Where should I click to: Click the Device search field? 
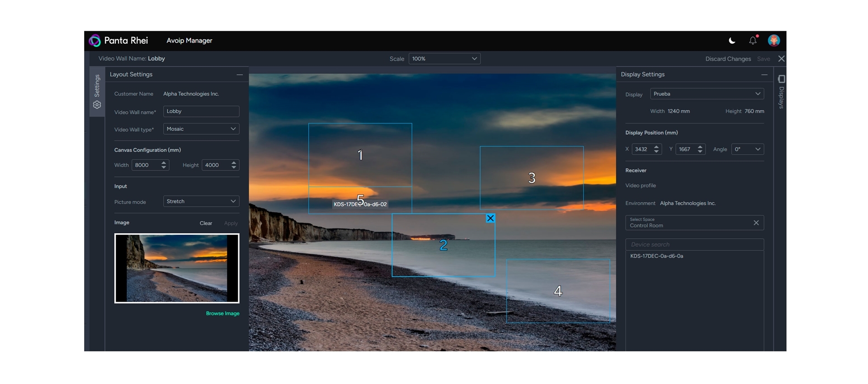[x=694, y=245]
